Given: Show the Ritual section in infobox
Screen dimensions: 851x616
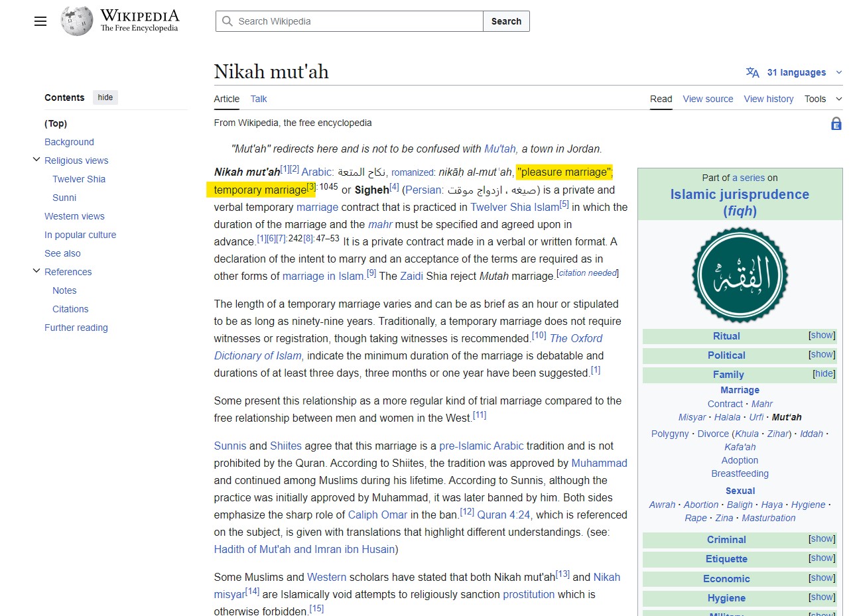Looking at the screenshot, I should tap(822, 336).
